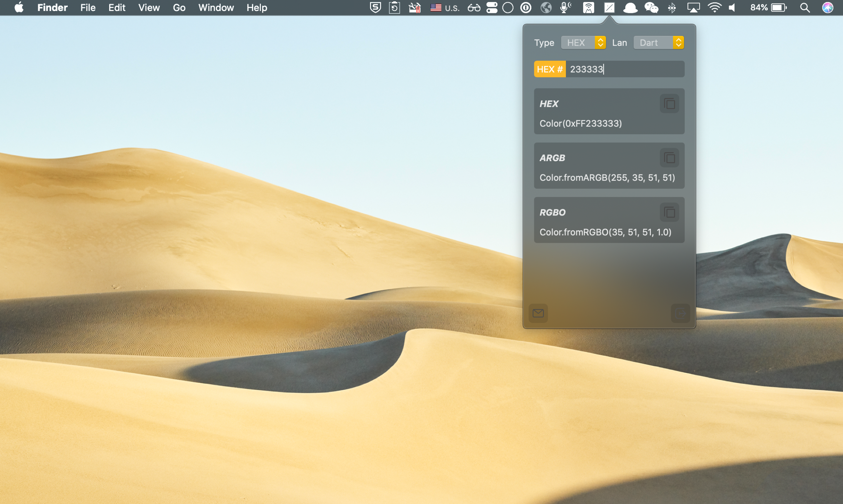
Task: Copy the HEX color code
Action: pyautogui.click(x=669, y=104)
